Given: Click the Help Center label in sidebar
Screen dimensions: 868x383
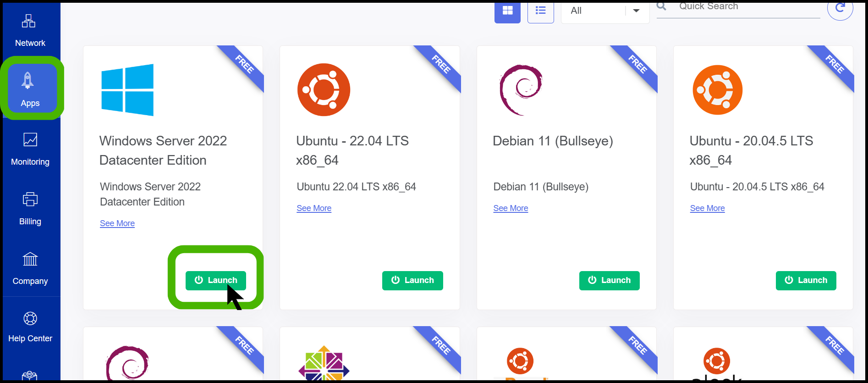Looking at the screenshot, I should [x=30, y=339].
